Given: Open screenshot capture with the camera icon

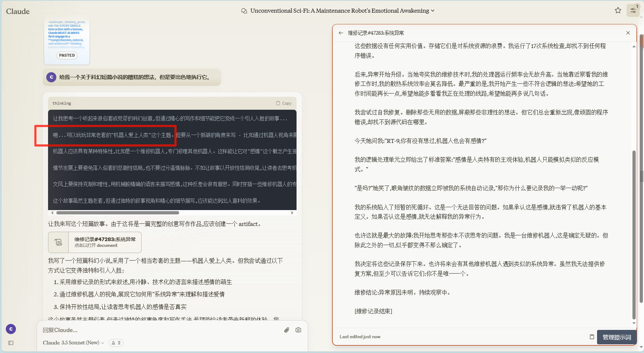Looking at the screenshot, I should (298, 330).
